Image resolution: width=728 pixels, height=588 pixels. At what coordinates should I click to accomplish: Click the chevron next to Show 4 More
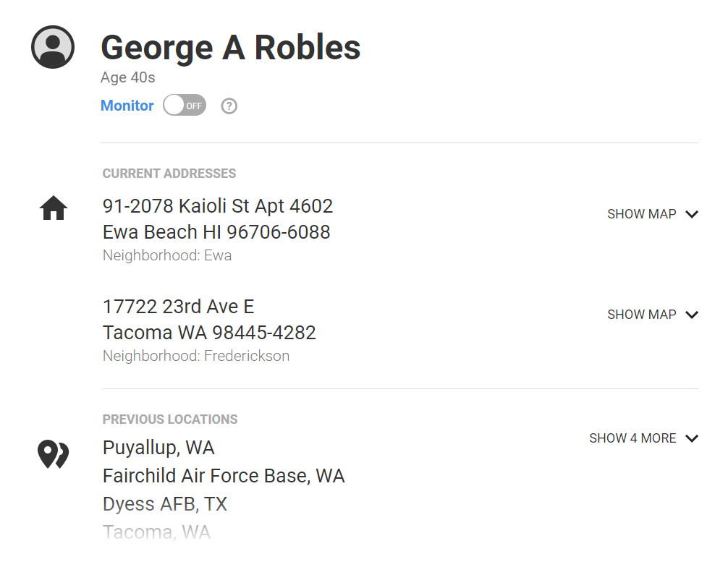pos(692,438)
